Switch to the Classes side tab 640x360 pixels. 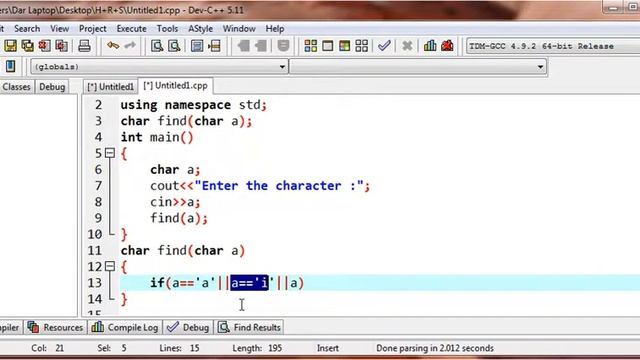click(x=16, y=87)
